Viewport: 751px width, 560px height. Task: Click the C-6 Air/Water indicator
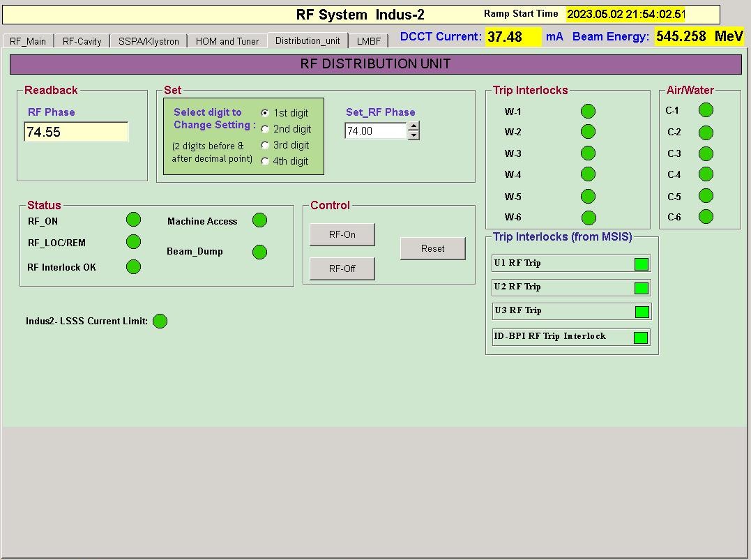pos(706,216)
